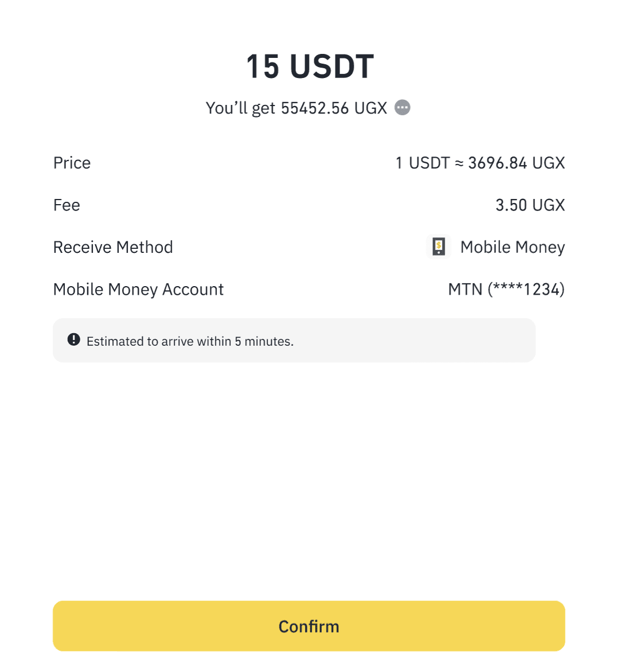Click the more info icon beside UGX amount
The height and width of the screenshot is (672, 625).
[x=403, y=108]
